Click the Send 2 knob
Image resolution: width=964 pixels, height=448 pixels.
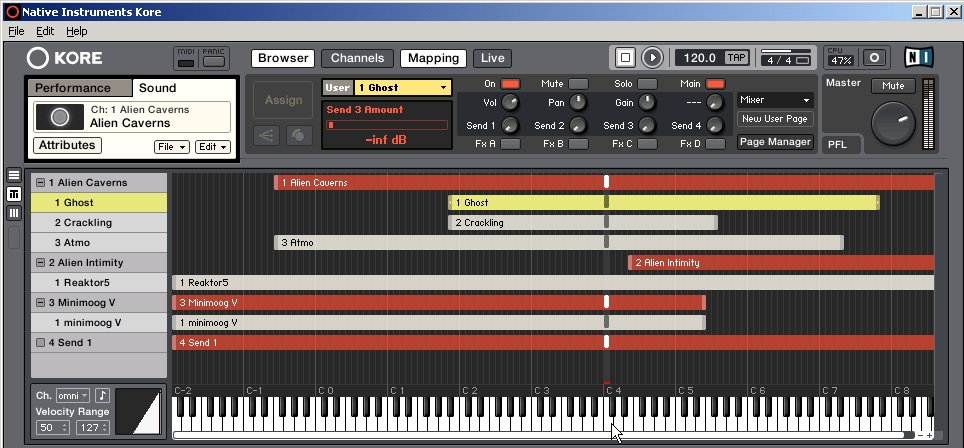coord(578,125)
